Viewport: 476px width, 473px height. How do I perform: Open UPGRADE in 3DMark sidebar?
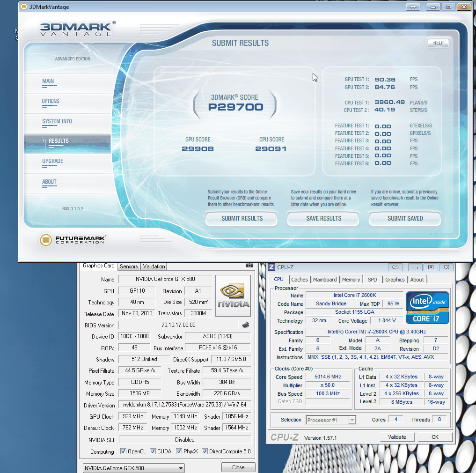click(53, 161)
